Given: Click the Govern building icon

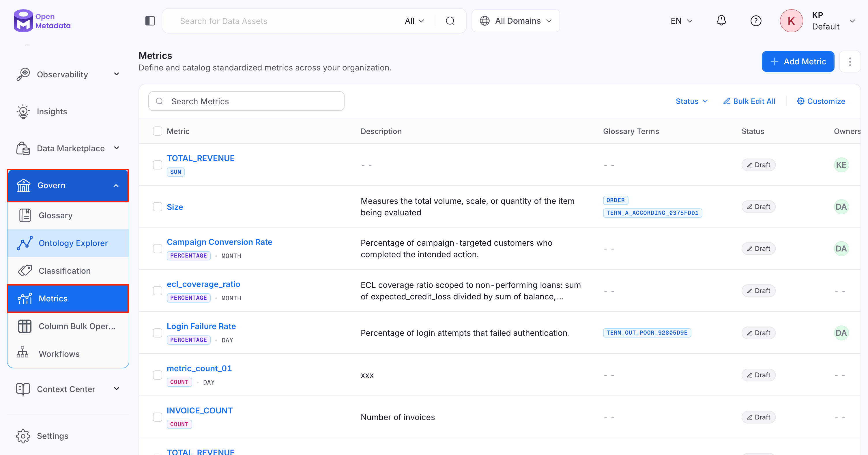Looking at the screenshot, I should click(24, 186).
